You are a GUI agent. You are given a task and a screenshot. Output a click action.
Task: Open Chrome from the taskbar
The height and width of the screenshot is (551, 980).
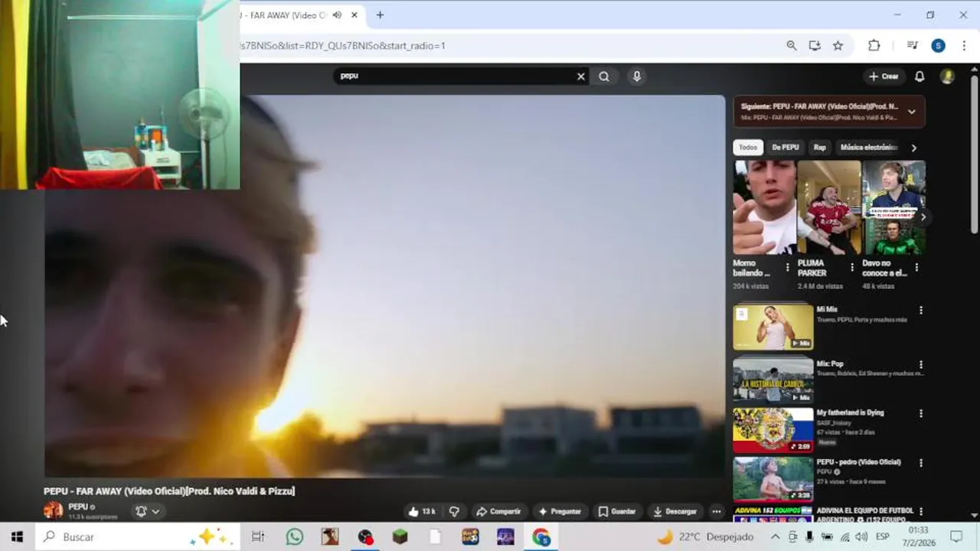pyautogui.click(x=541, y=537)
